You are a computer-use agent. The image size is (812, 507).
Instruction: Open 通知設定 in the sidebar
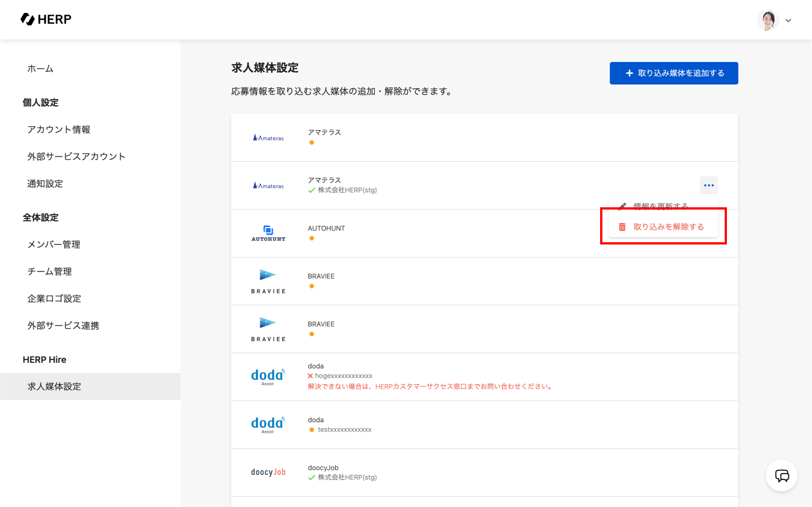tap(45, 184)
